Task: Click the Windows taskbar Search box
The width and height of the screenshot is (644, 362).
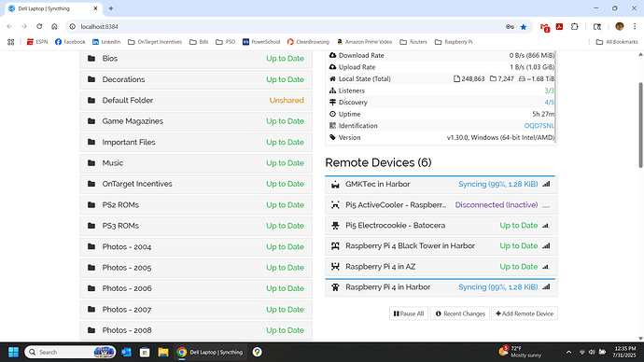Action: (70, 352)
